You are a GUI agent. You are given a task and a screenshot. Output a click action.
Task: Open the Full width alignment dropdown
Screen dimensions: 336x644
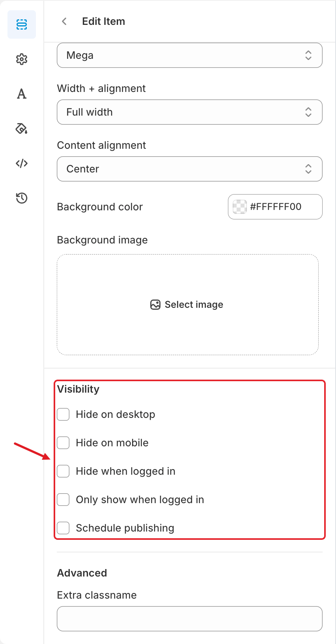click(x=190, y=112)
